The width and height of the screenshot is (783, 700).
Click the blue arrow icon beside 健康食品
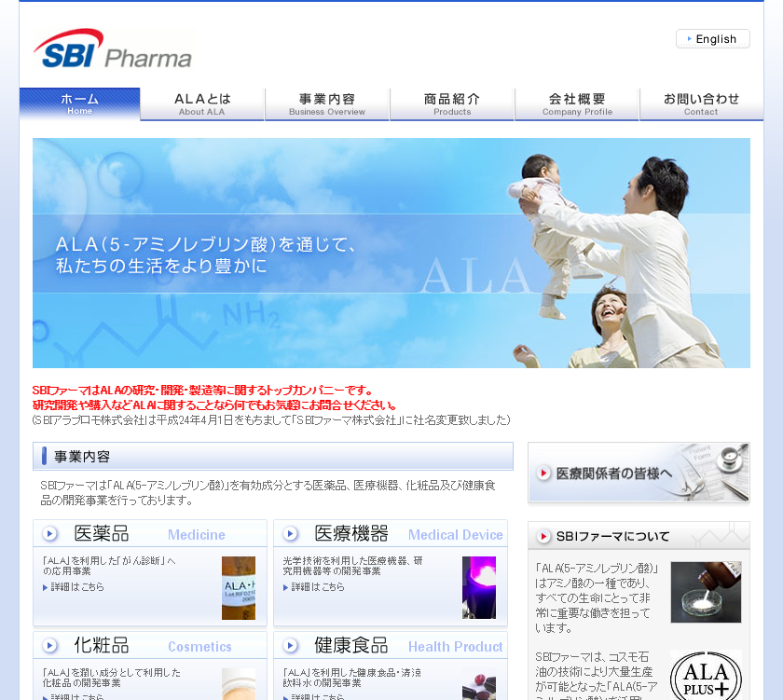click(x=290, y=646)
